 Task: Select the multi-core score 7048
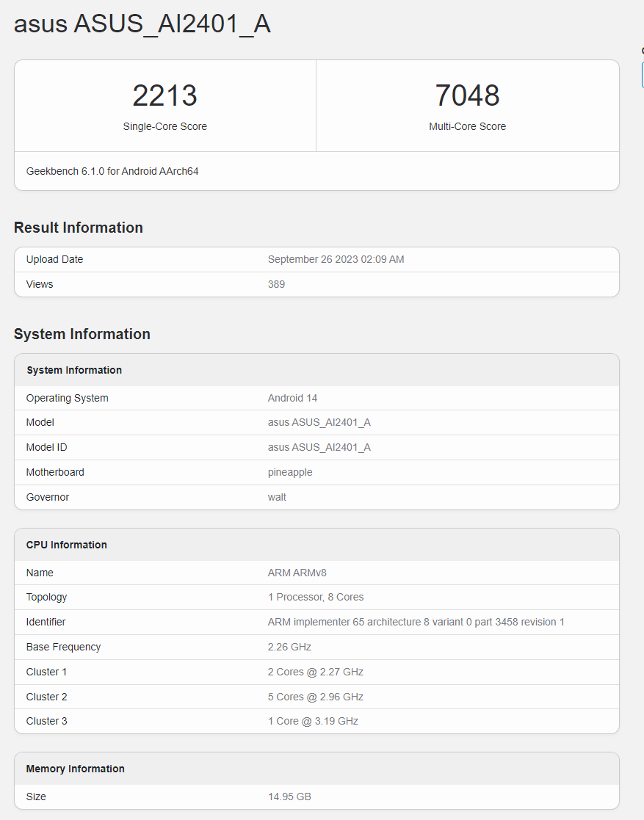467,95
